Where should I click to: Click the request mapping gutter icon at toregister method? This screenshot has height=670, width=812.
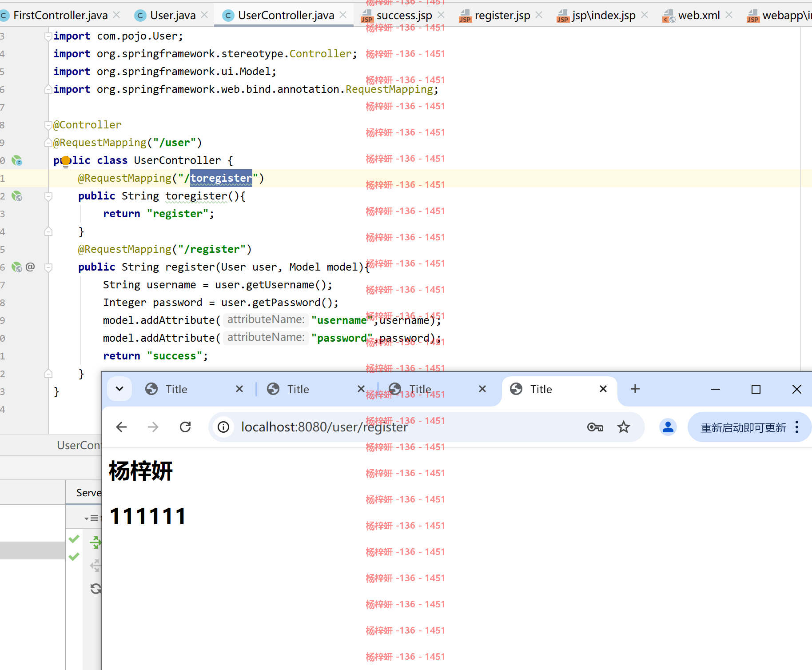17,196
